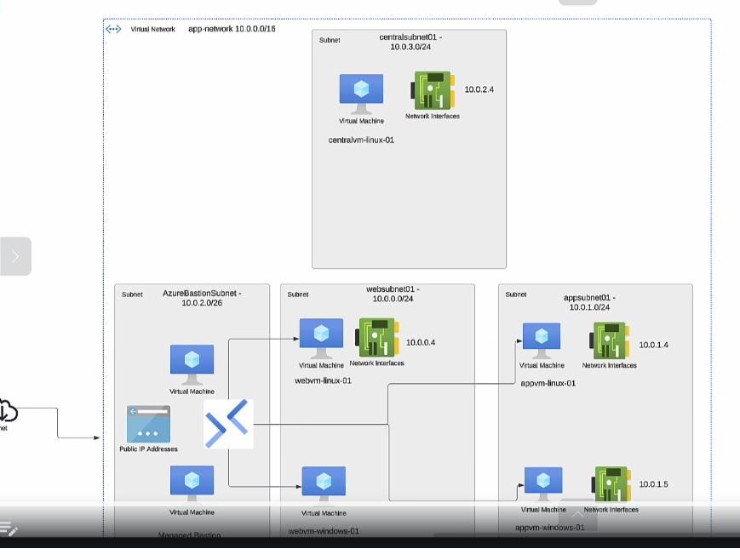Click the 10.0.1.5 Network Interfaces icon
This screenshot has height=560, width=740.
(x=611, y=483)
